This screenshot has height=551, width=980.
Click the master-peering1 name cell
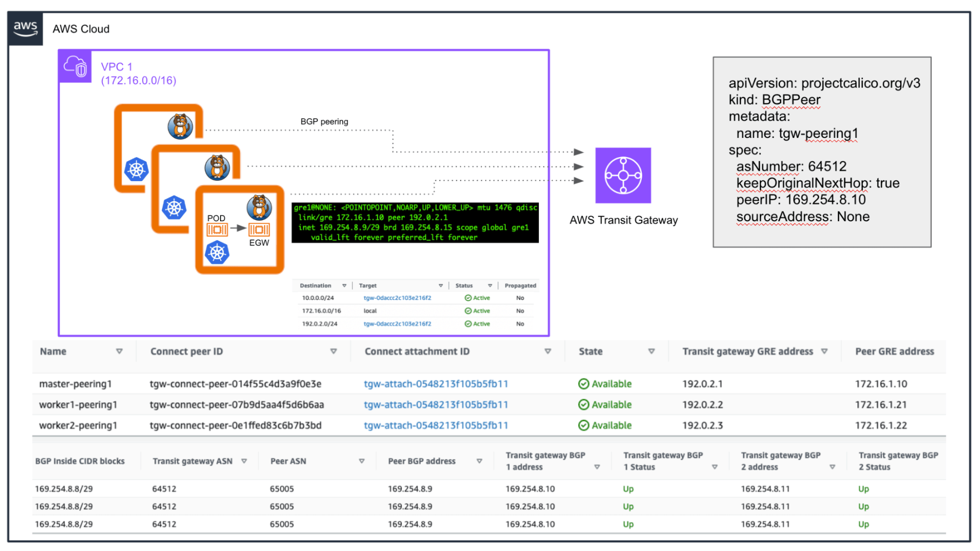click(x=75, y=384)
